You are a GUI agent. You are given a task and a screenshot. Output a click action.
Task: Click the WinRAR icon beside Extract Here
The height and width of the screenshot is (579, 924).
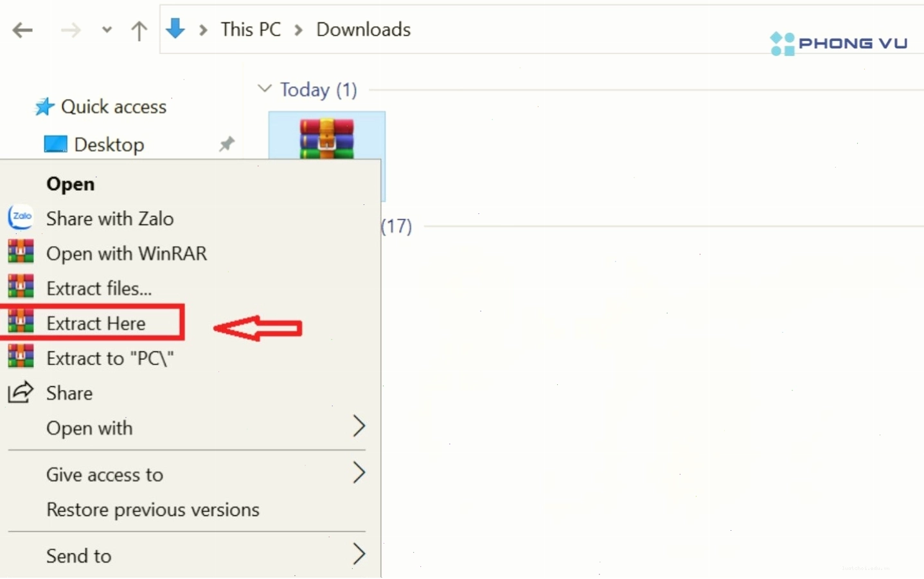pos(21,321)
